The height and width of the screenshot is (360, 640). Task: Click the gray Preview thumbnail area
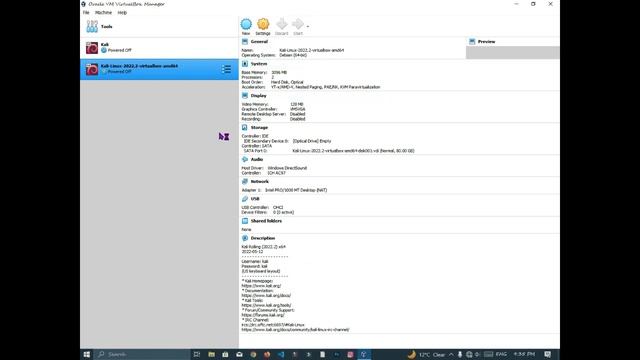(x=513, y=52)
